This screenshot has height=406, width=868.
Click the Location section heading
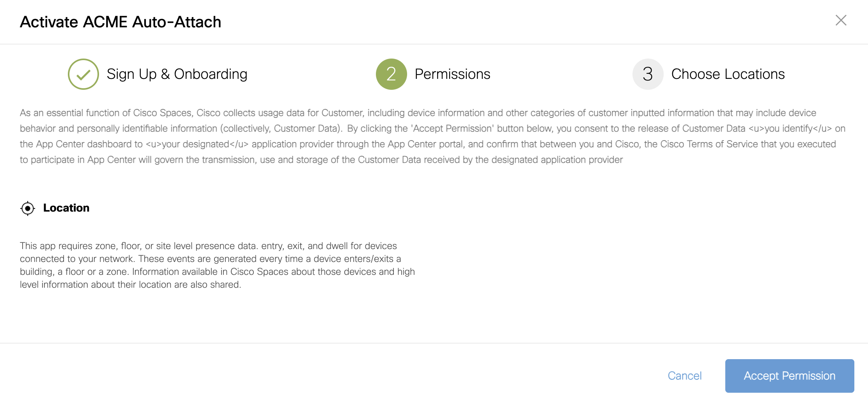[66, 208]
